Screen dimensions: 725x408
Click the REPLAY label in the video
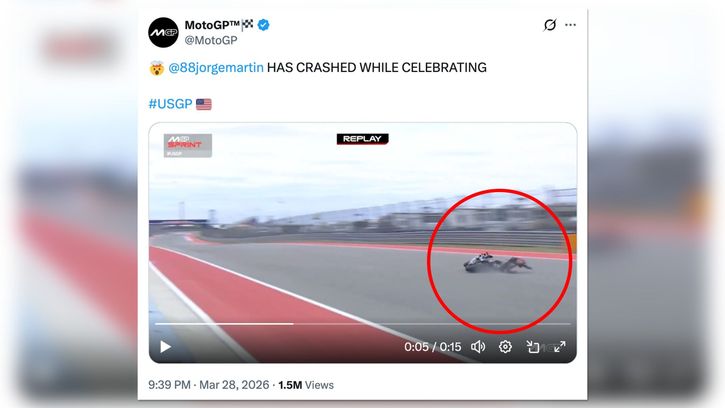pos(362,139)
